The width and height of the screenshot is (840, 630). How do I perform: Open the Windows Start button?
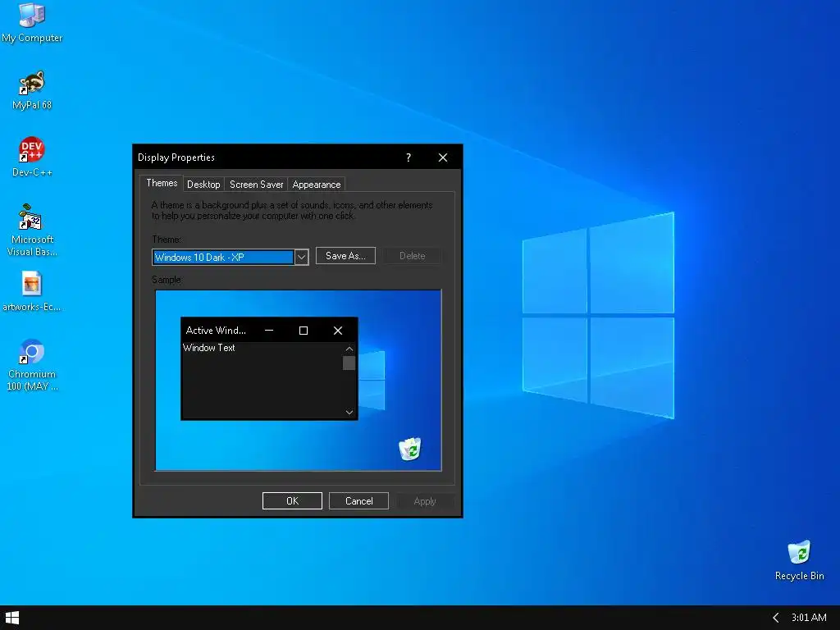coord(11,618)
